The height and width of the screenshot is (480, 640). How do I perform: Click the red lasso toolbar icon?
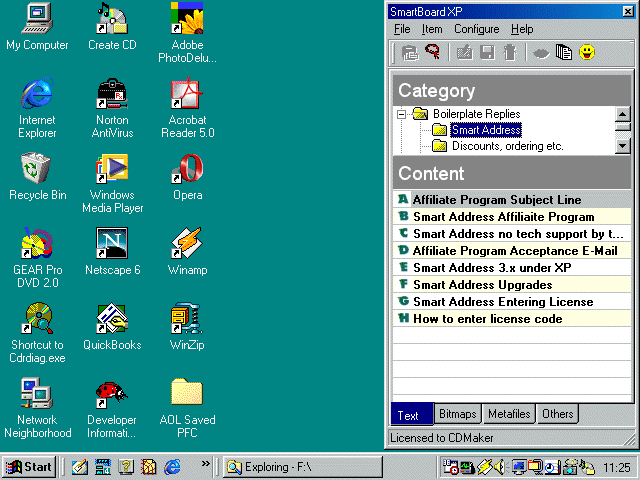pyautogui.click(x=432, y=52)
